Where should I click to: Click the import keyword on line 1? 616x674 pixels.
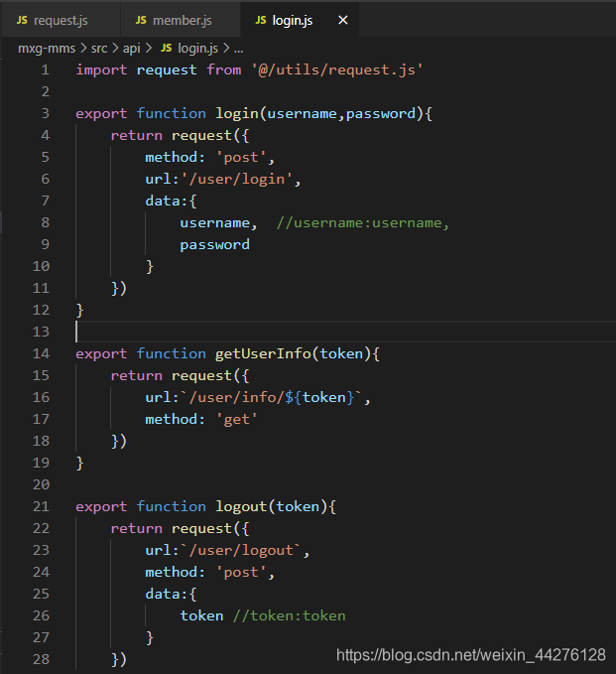tap(101, 69)
